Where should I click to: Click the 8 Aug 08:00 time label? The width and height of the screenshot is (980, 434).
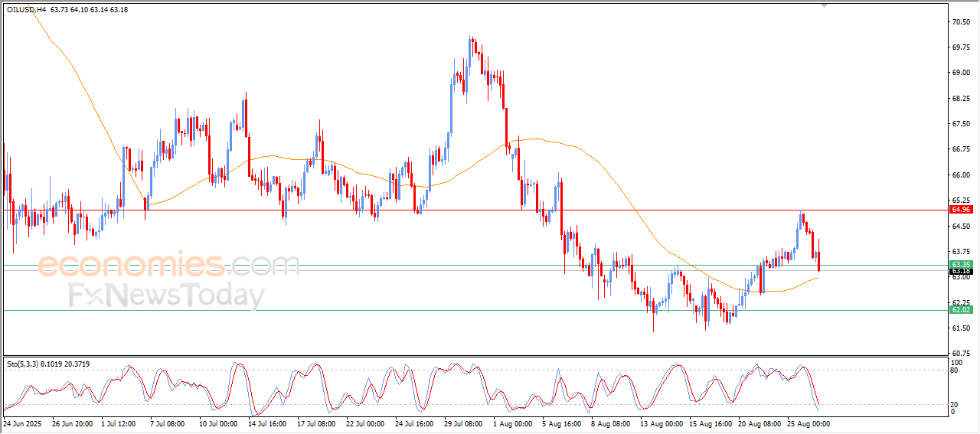coord(611,423)
